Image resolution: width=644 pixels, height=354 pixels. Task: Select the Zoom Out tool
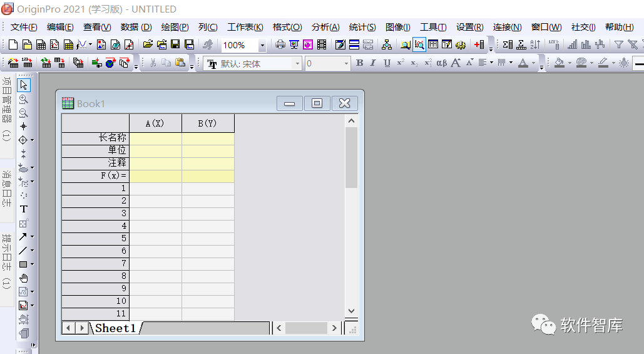[23, 113]
